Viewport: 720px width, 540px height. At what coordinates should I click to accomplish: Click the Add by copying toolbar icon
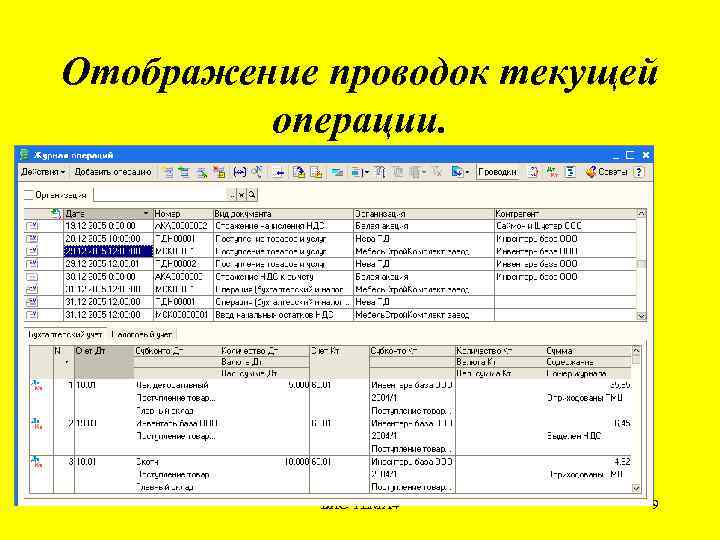tap(184, 172)
